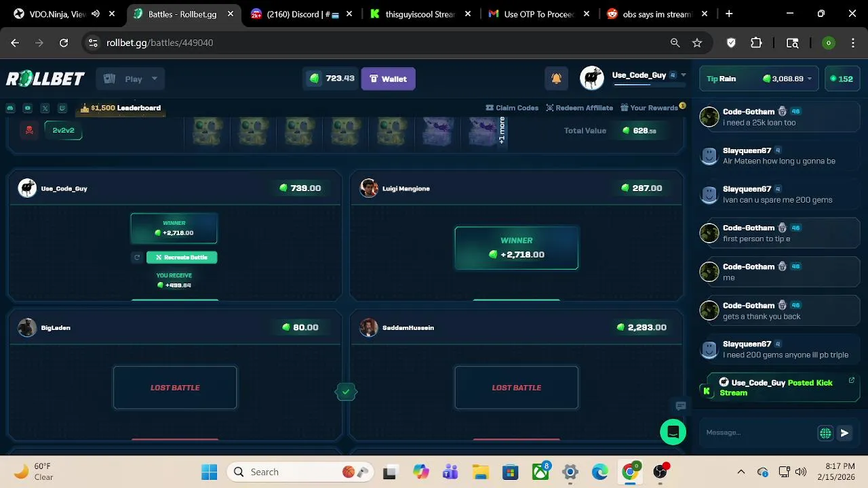Click the chat Message input field
Screen dimensions: 868x488
pos(758,432)
